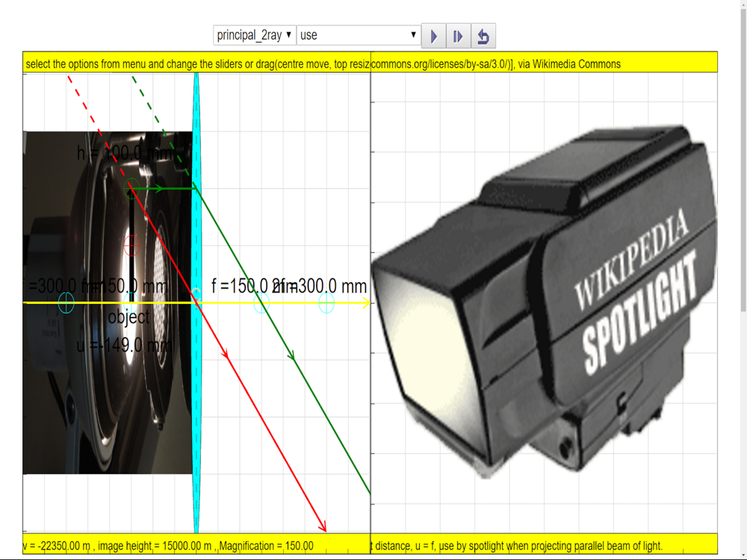The image size is (747, 560).
Task: Click the lens center handle on the axis
Action: point(196,294)
